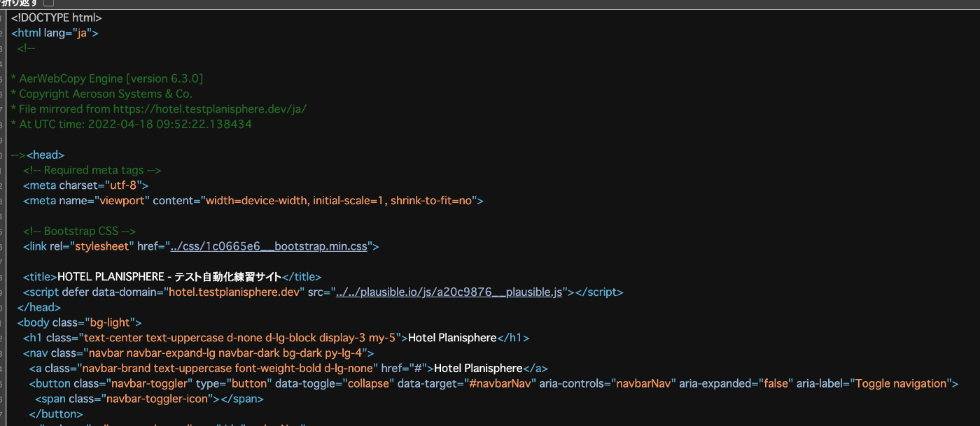Click the "Bootstrap CSS" comment
Screen dimensions: 980x426
(x=80, y=231)
